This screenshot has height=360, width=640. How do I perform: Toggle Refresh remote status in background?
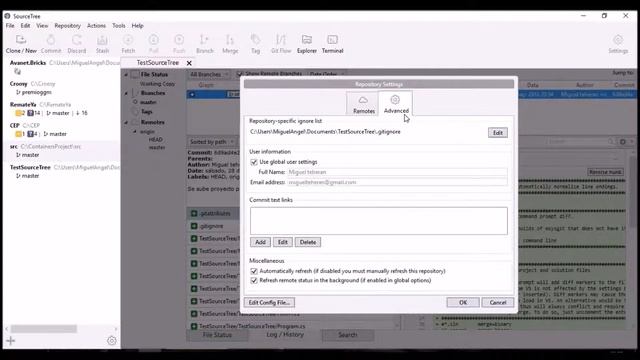[x=254, y=280]
